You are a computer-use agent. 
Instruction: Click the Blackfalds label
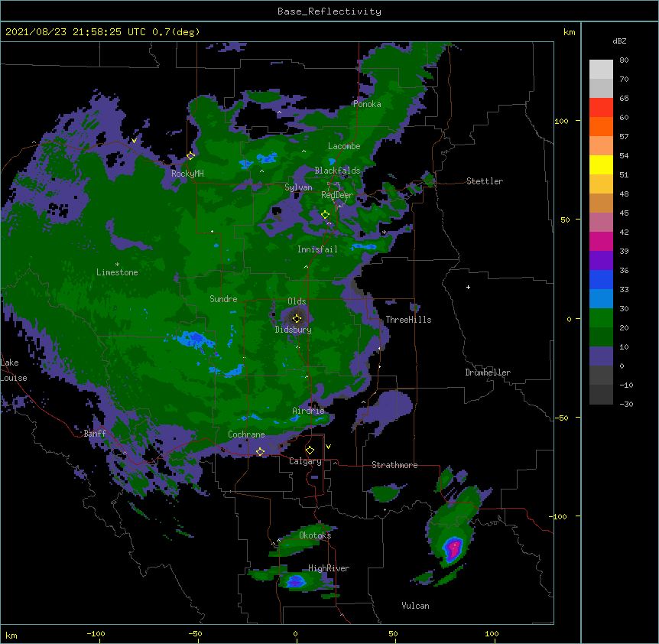click(x=337, y=171)
